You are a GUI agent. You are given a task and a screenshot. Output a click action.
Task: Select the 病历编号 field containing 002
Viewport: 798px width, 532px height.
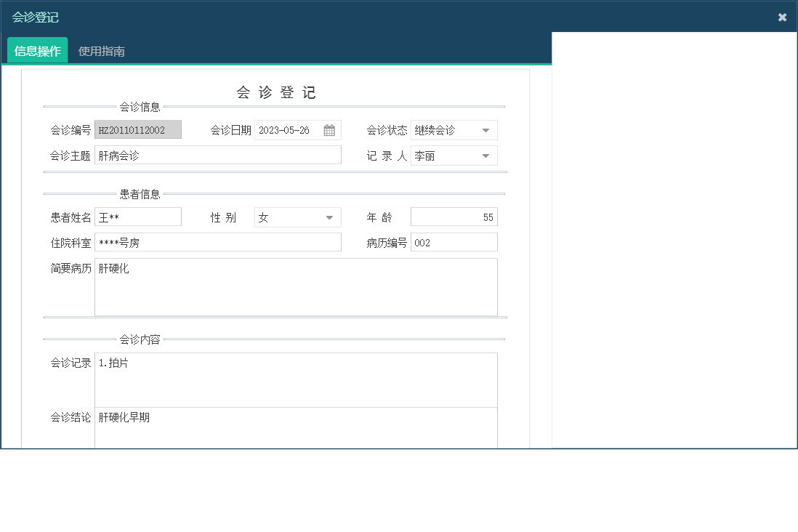(454, 241)
